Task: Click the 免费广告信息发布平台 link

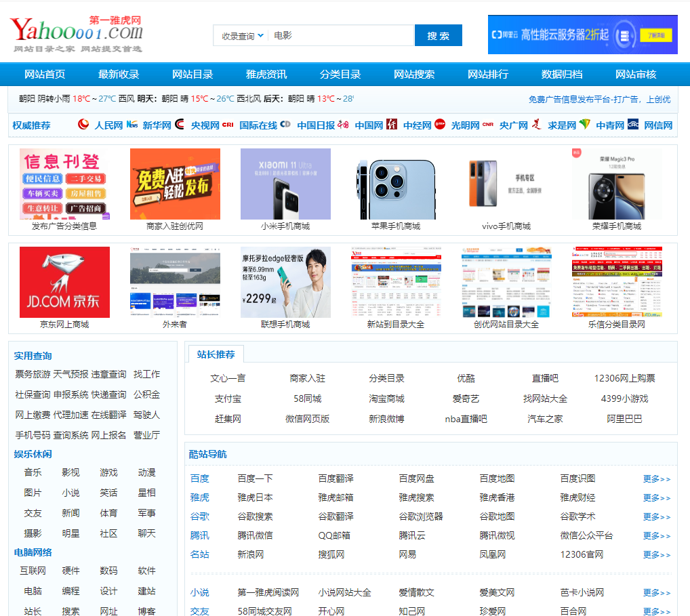Action: tap(599, 100)
